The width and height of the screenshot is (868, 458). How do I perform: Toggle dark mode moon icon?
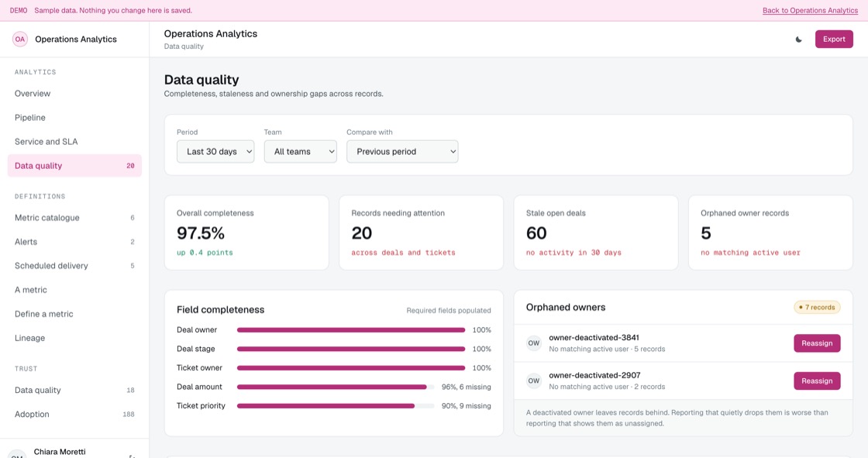click(798, 40)
